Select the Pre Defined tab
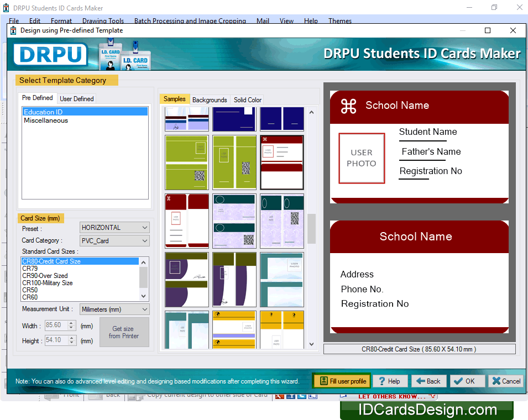Screen dimensions: 528x420 pos(38,98)
